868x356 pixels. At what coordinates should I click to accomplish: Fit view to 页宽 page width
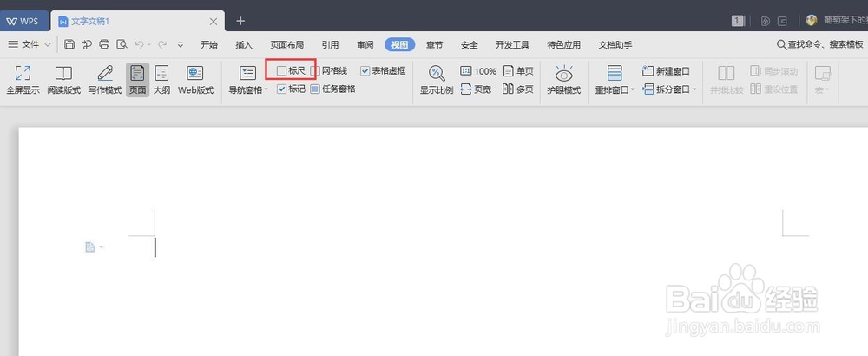(476, 89)
